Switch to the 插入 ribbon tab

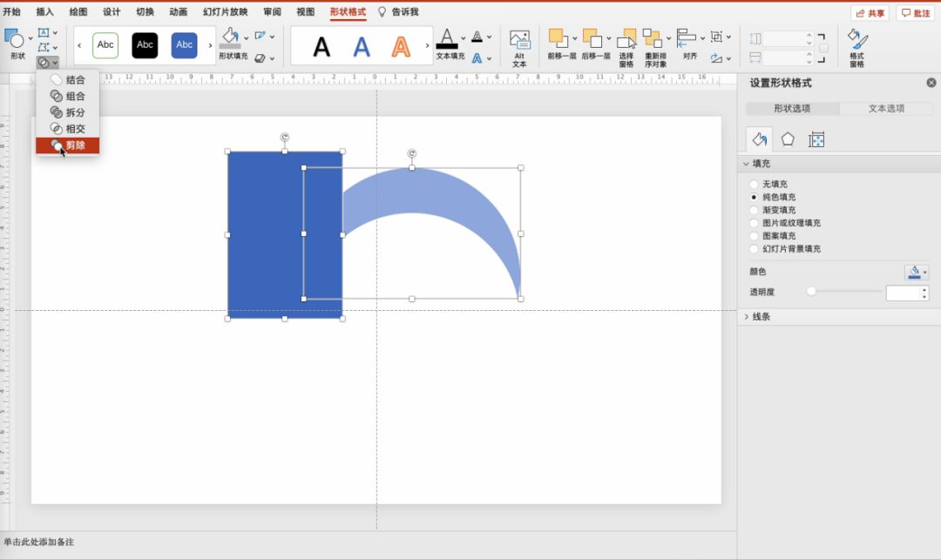45,12
